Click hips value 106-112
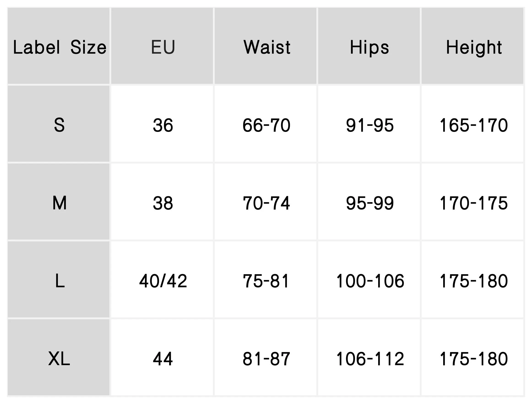This screenshot has width=532, height=404. click(x=370, y=359)
